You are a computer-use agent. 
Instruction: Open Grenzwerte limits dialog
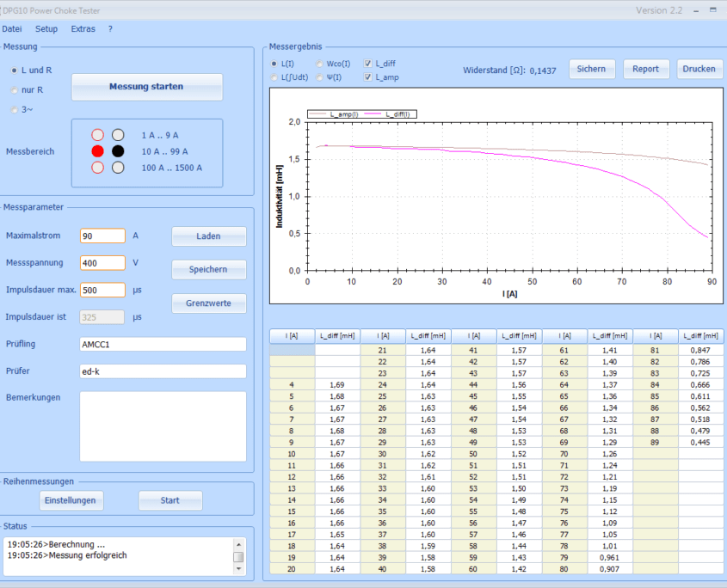point(209,303)
